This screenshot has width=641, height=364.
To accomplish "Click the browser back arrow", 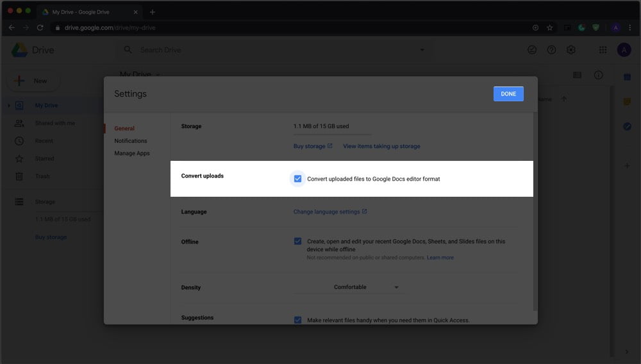I will 12,28.
